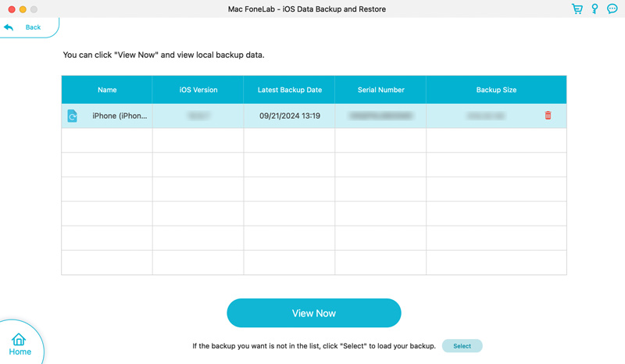Click the key register icon
The image size is (625, 364).
click(595, 9)
